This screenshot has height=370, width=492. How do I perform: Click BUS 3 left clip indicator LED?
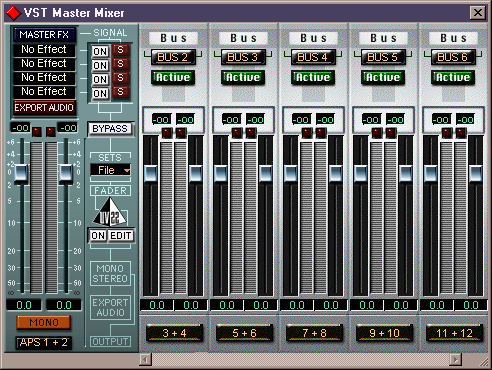pyautogui.click(x=237, y=133)
